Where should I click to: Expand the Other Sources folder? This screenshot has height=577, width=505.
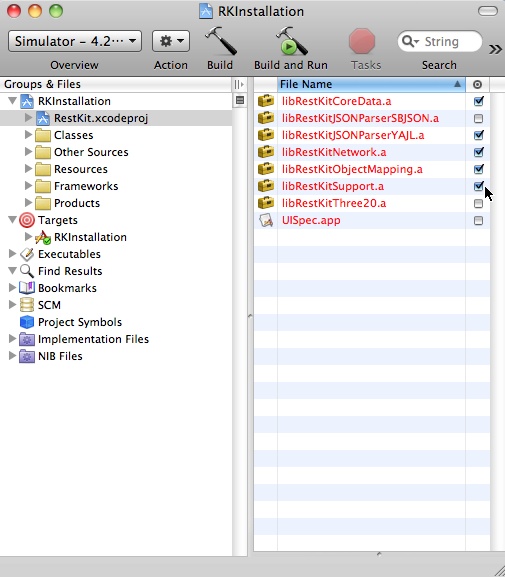(x=28, y=152)
